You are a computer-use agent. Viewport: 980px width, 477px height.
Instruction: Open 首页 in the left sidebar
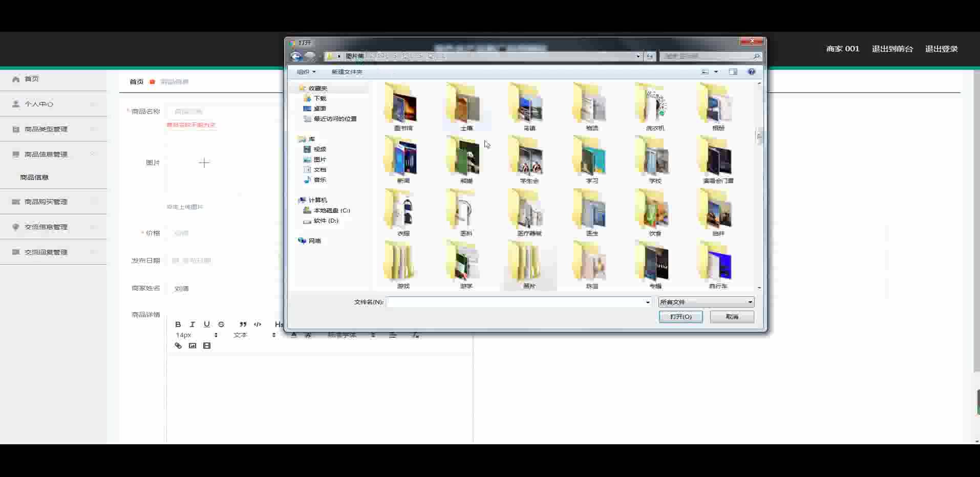click(x=53, y=79)
